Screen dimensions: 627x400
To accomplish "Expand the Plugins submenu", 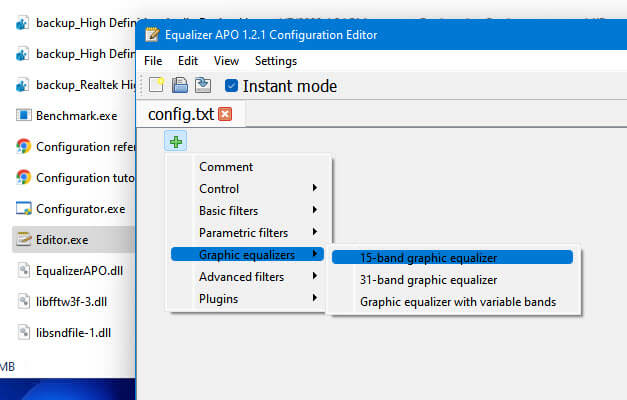I will pyautogui.click(x=248, y=299).
